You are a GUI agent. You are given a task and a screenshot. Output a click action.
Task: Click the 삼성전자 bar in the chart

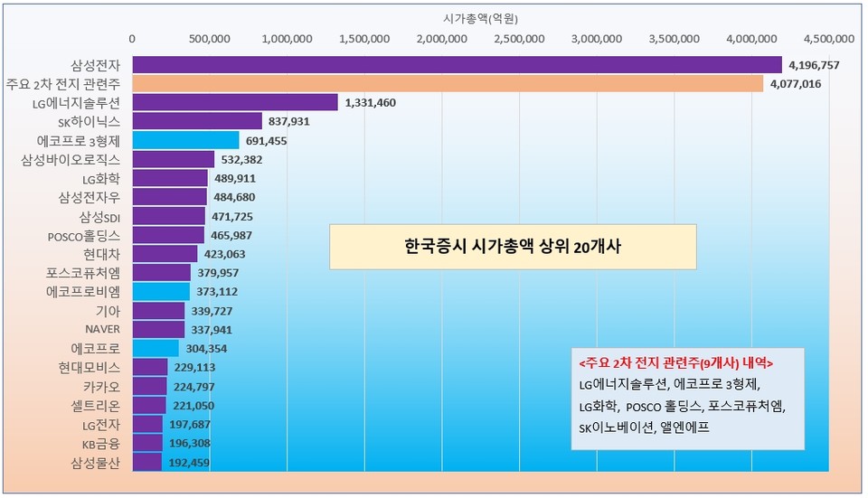[x=457, y=65]
